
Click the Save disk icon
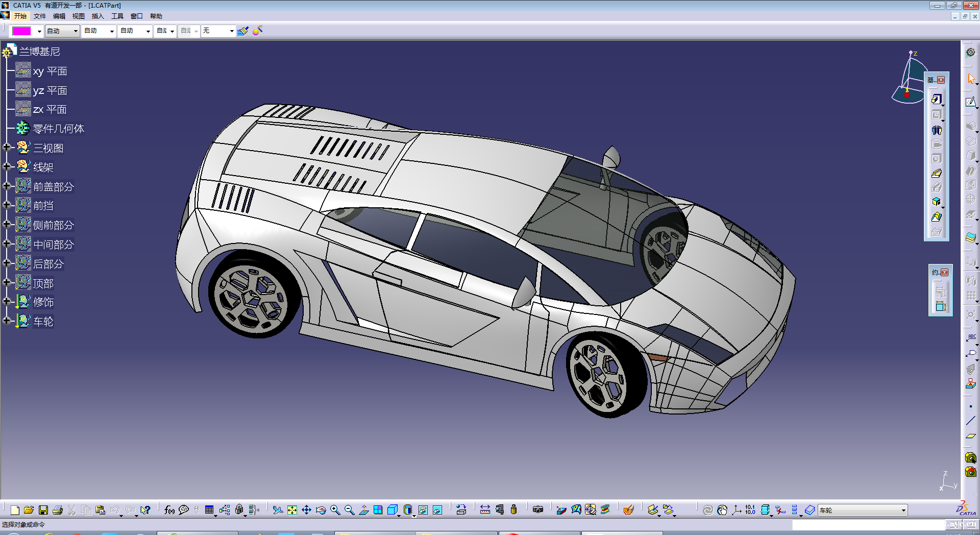pos(43,510)
